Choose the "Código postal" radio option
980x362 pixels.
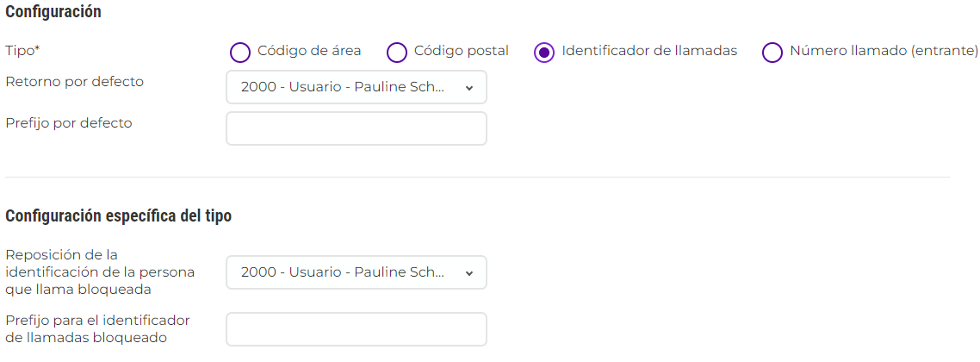point(397,52)
